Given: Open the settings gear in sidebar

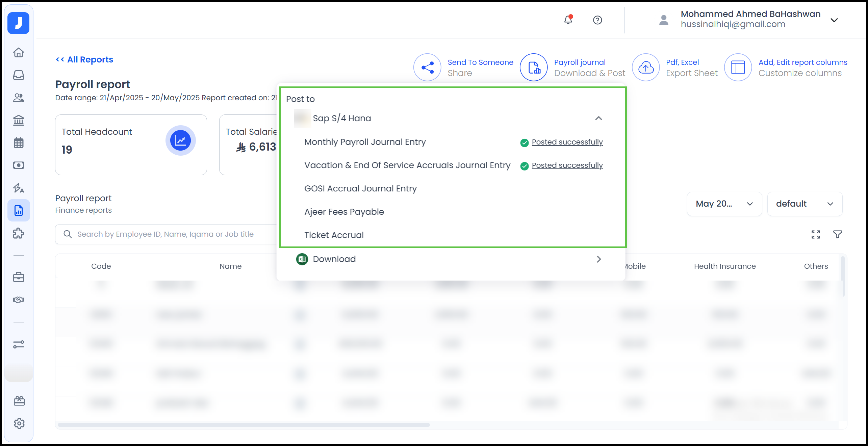Looking at the screenshot, I should click(x=19, y=423).
